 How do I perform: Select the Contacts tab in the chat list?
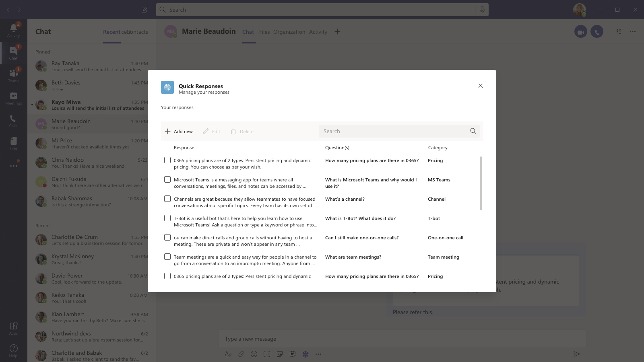point(137,32)
